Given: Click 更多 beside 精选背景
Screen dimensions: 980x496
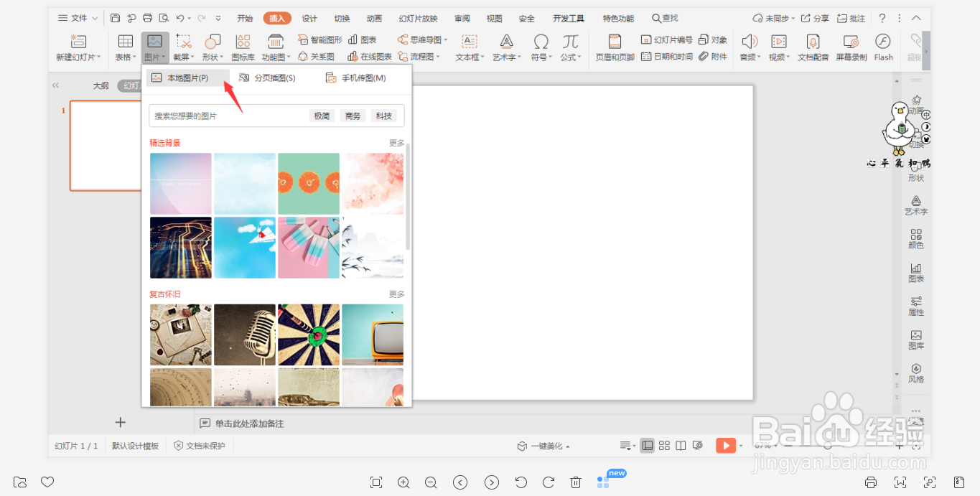Looking at the screenshot, I should 397,143.
